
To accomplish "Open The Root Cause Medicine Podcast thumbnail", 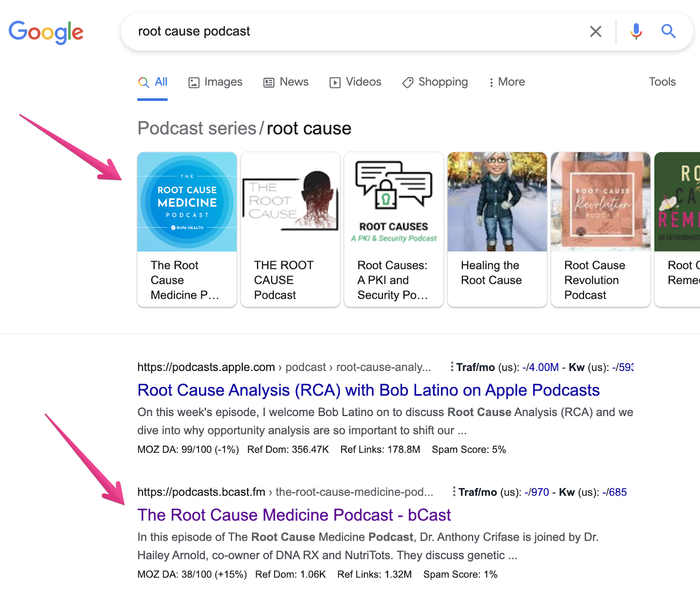I will [187, 202].
